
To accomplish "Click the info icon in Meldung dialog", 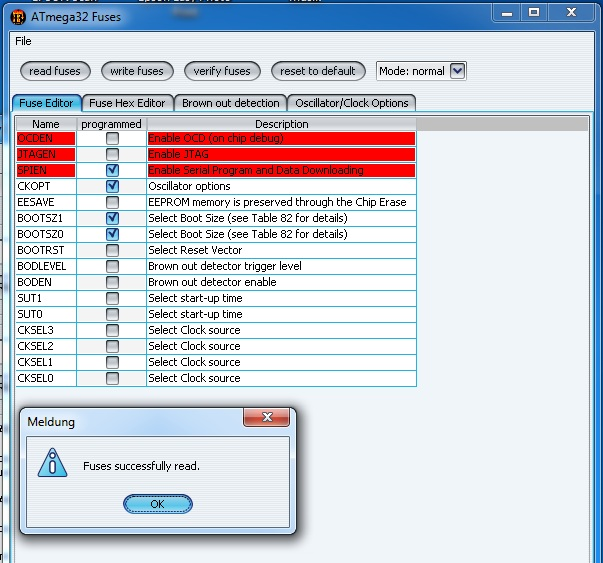I will pyautogui.click(x=53, y=463).
